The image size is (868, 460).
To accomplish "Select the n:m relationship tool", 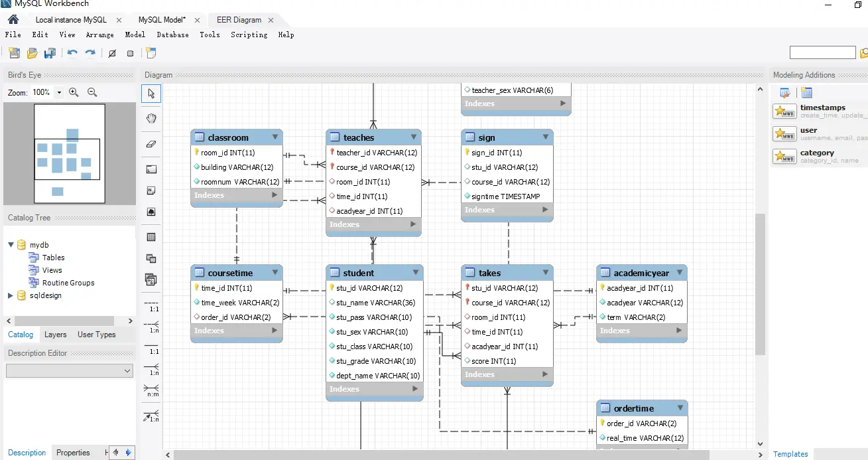I will point(151,390).
